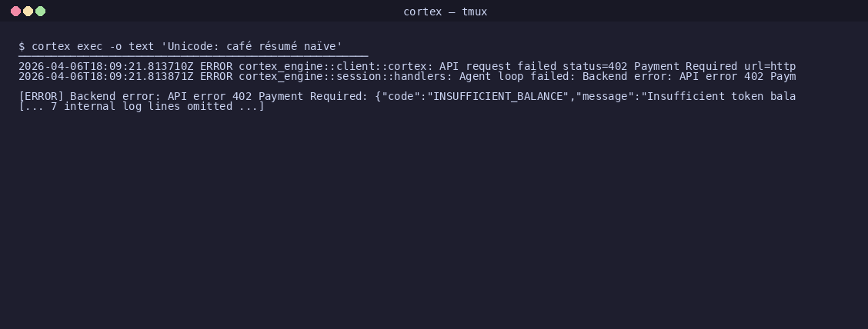This screenshot has width=868, height=329.
Task: Click the timestamp 2026-04-06T18:09:21.813871Z
Action: (105, 76)
